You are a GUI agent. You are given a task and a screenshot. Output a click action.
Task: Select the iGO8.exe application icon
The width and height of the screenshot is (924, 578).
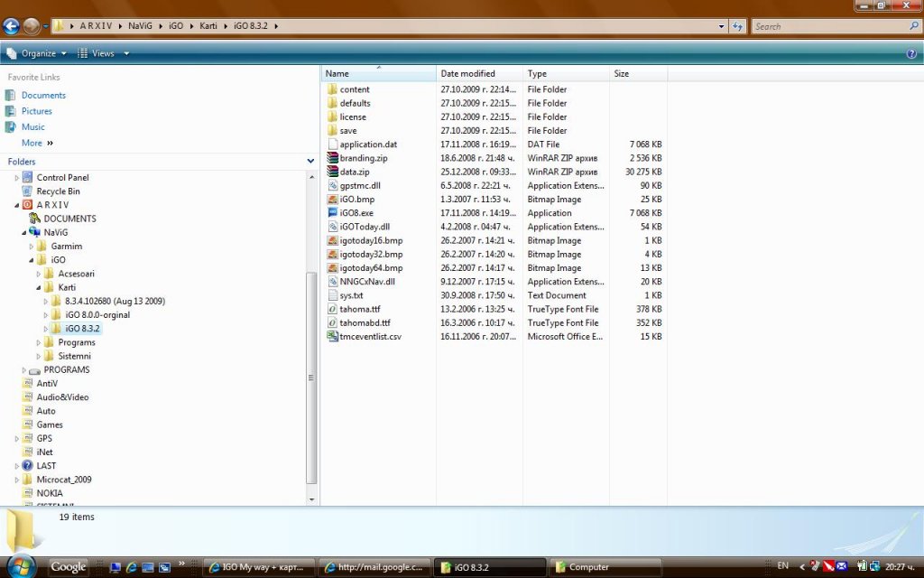coord(332,213)
